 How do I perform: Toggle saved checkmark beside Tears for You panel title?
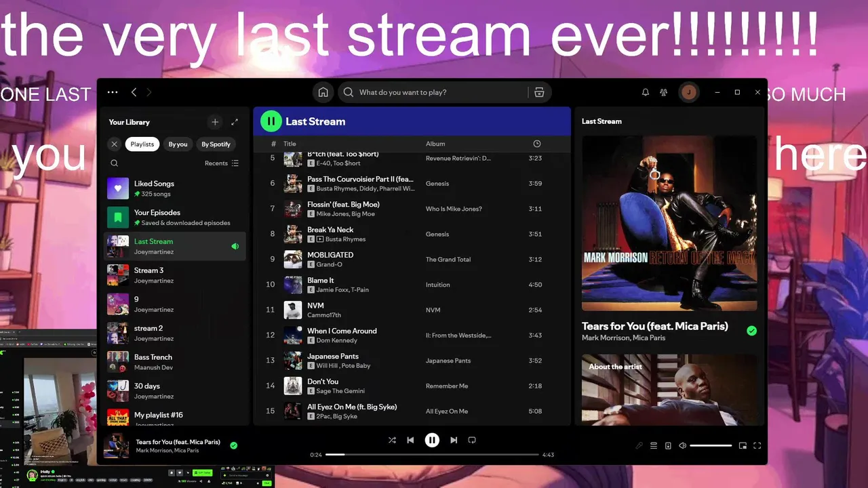[x=751, y=331]
